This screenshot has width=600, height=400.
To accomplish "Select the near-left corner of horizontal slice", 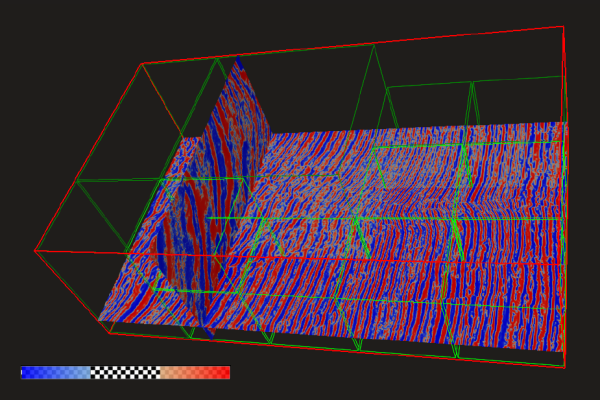I will tap(100, 320).
